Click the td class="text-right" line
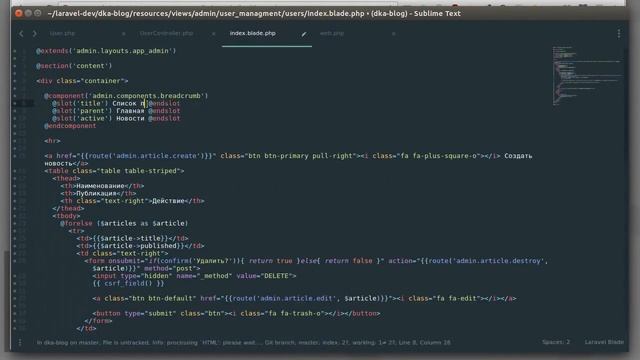This screenshot has height=360, width=640. click(122, 253)
